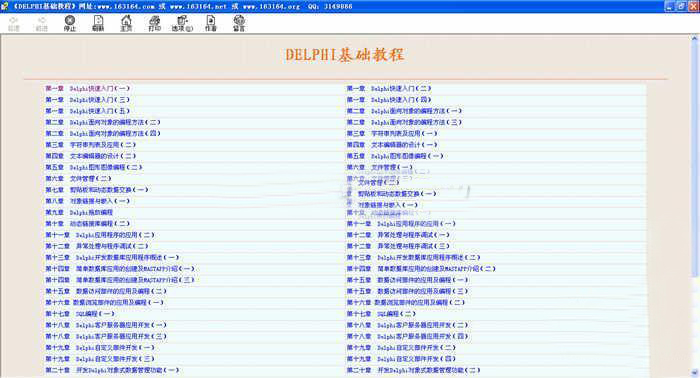Open 第四章 文本编辑器的设计(一)

392,145
